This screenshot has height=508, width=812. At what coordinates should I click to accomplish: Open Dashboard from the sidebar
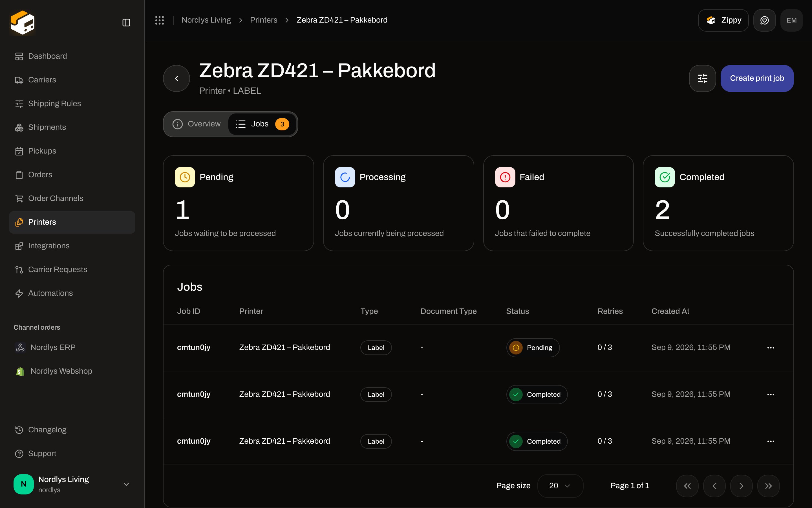(72, 56)
